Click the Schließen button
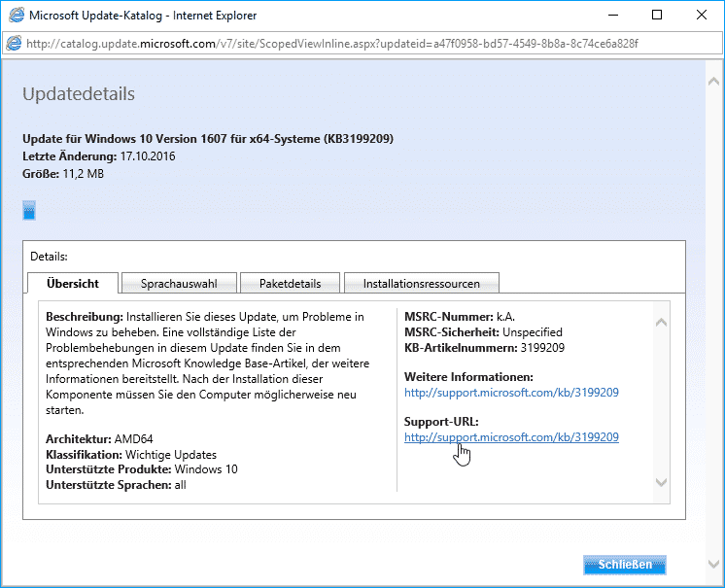The width and height of the screenshot is (725, 588). 625,565
